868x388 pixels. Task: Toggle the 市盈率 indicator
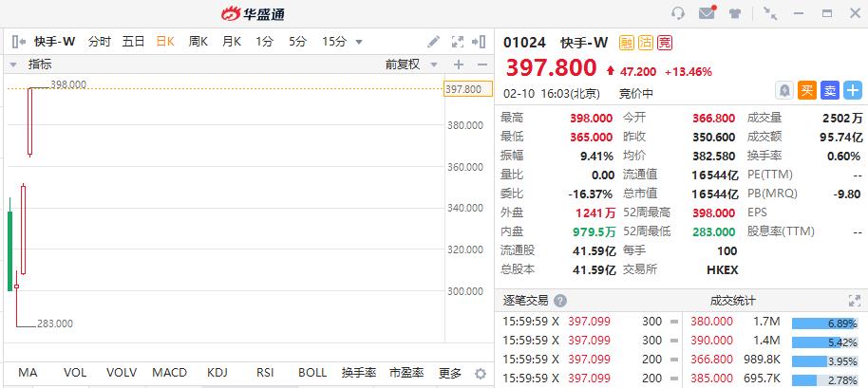point(406,373)
